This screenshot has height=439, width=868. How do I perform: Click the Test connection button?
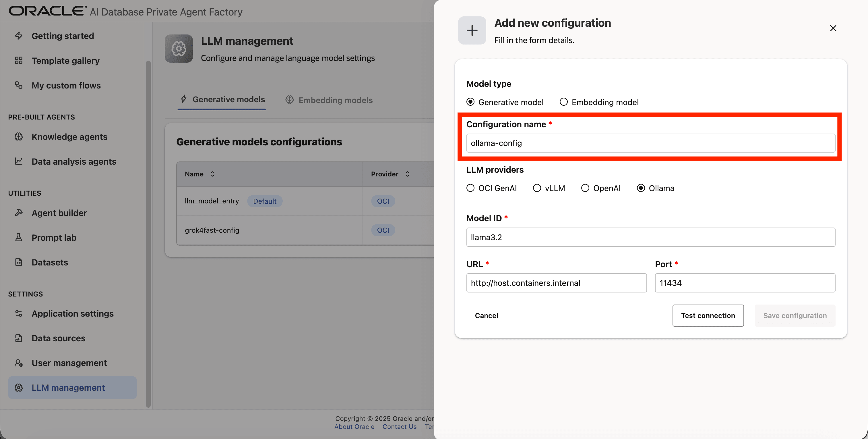(x=708, y=315)
